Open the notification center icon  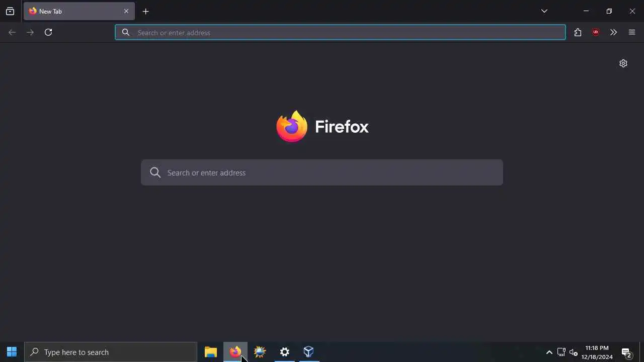click(627, 352)
